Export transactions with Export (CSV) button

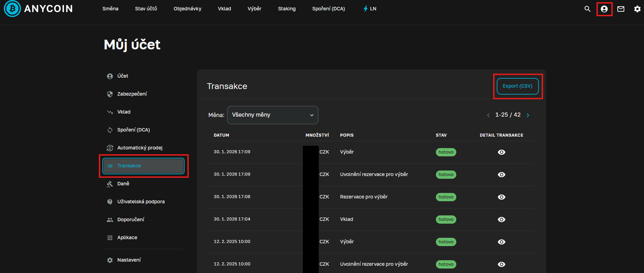517,86
